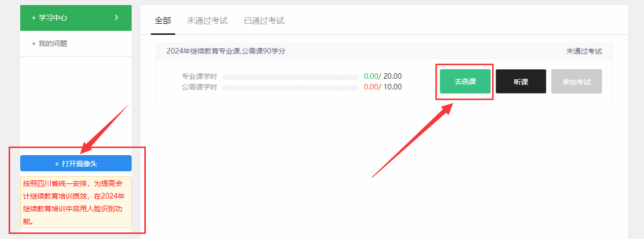The width and height of the screenshot is (644, 239).
Task: Click the 0.00/ 10.00 hours value
Action: tap(383, 87)
